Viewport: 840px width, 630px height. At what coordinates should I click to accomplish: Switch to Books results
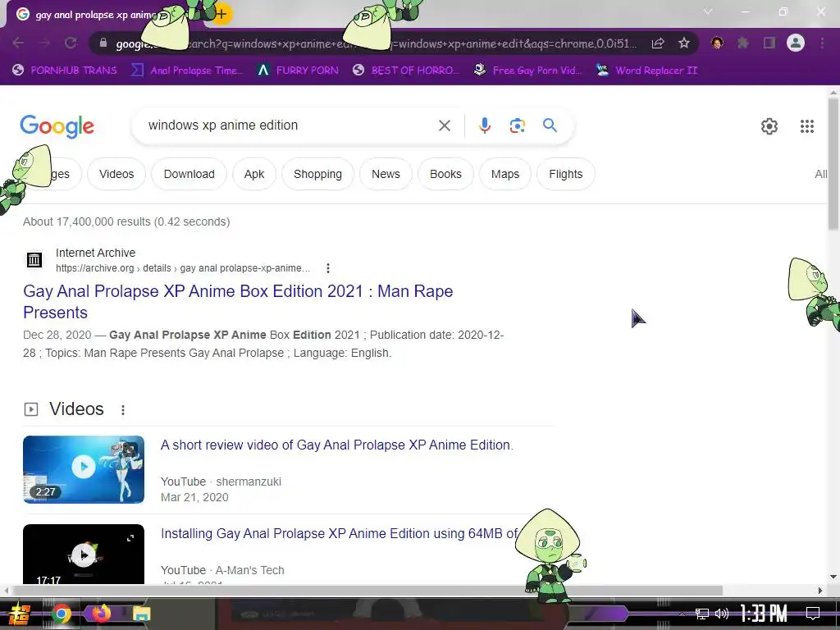[445, 174]
